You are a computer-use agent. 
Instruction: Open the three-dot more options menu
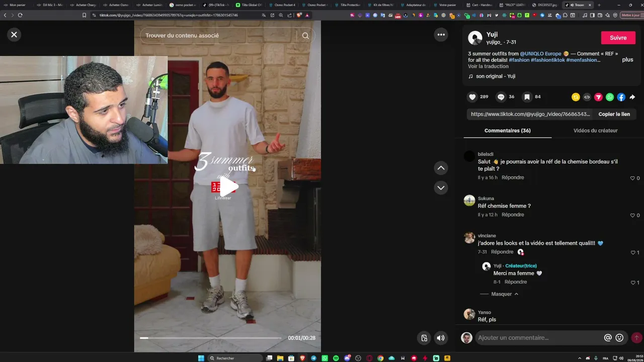click(441, 35)
